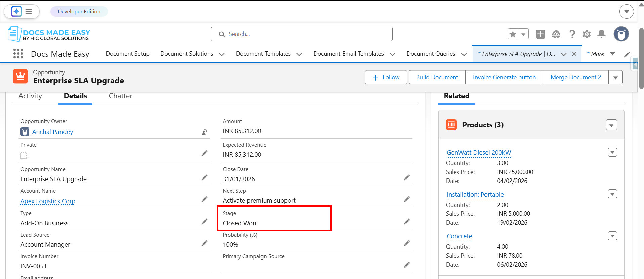Close the Enterprise SLA Upgrade tab
Viewport: 644px width, 279px height.
pyautogui.click(x=574, y=54)
